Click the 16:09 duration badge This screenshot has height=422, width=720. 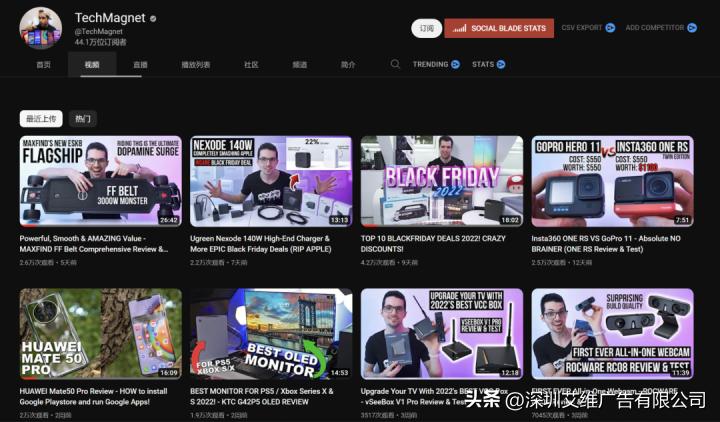pos(169,373)
